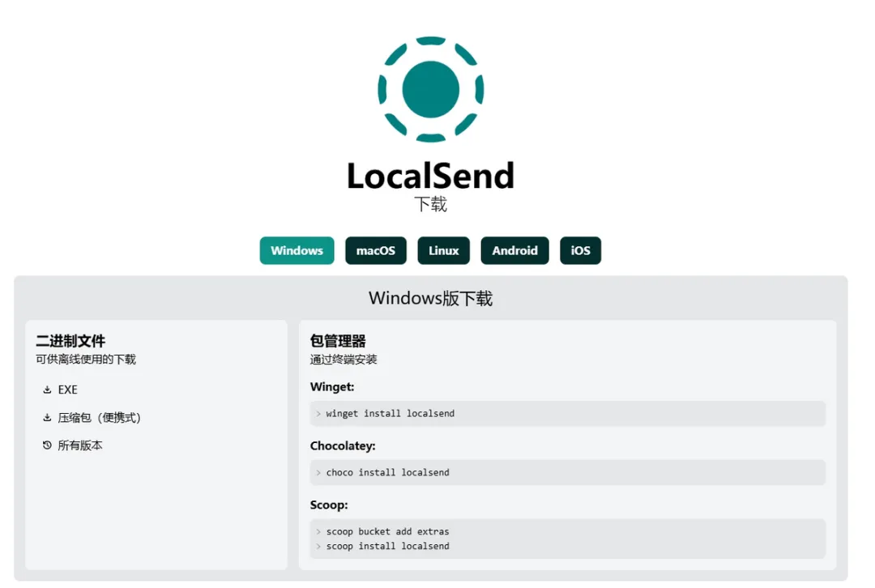Viewport: 875px width, 588px height.
Task: Switch to the Linux tab
Action: click(x=444, y=250)
